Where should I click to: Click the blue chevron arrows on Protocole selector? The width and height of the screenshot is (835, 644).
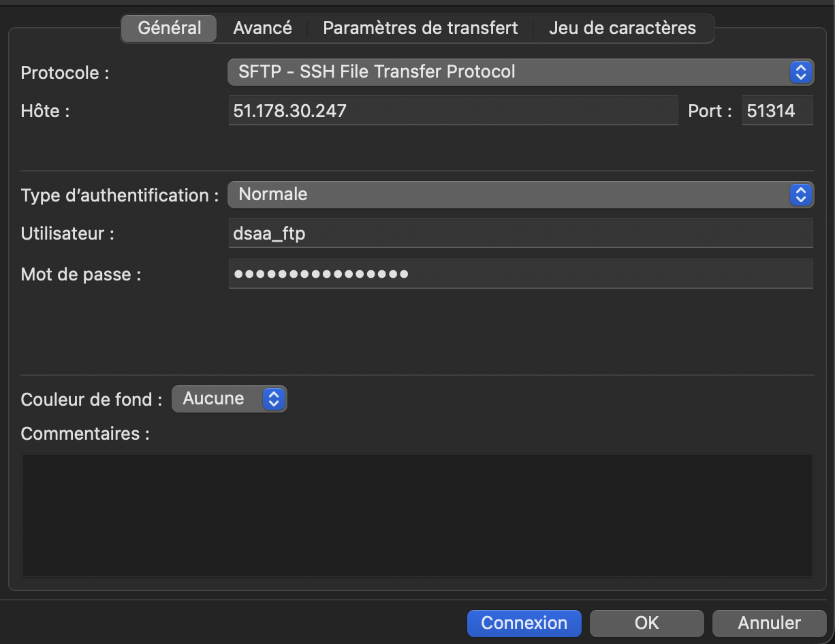801,72
